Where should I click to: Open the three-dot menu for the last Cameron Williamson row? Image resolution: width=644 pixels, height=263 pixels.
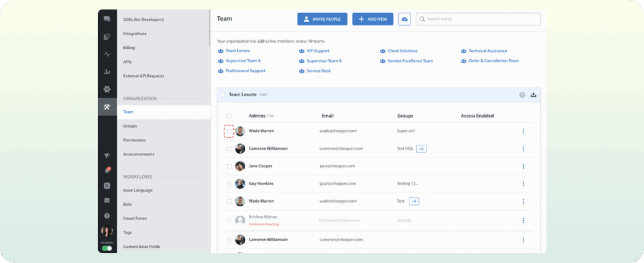point(523,240)
